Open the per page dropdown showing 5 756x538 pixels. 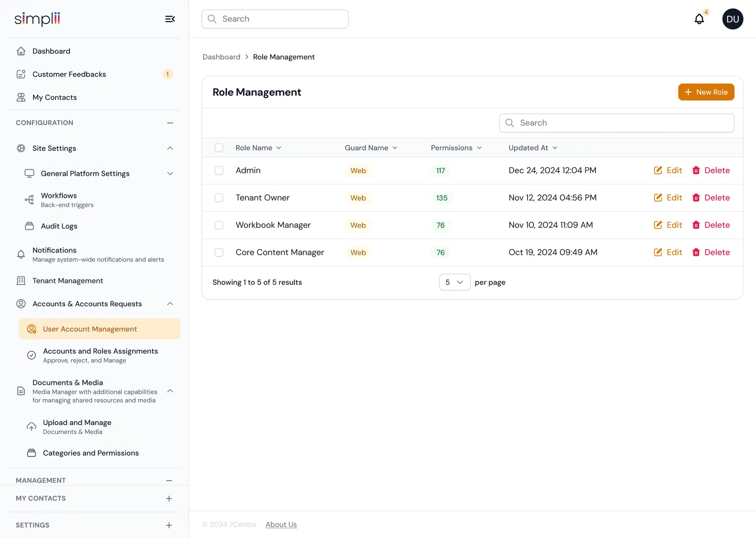pos(455,282)
